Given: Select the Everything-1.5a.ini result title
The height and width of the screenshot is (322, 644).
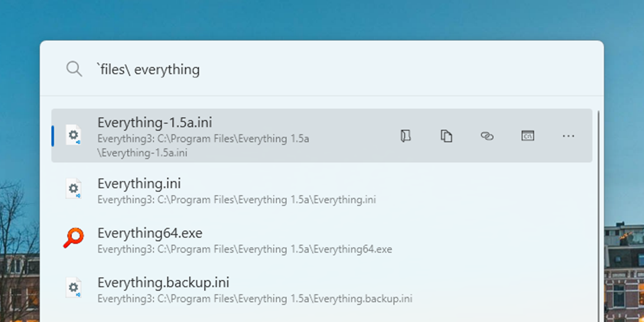Looking at the screenshot, I should click(155, 123).
